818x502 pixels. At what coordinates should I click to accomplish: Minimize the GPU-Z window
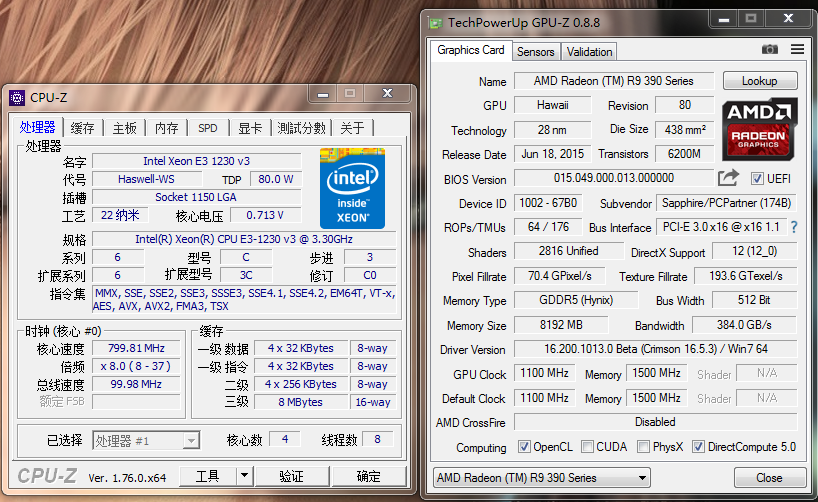724,19
